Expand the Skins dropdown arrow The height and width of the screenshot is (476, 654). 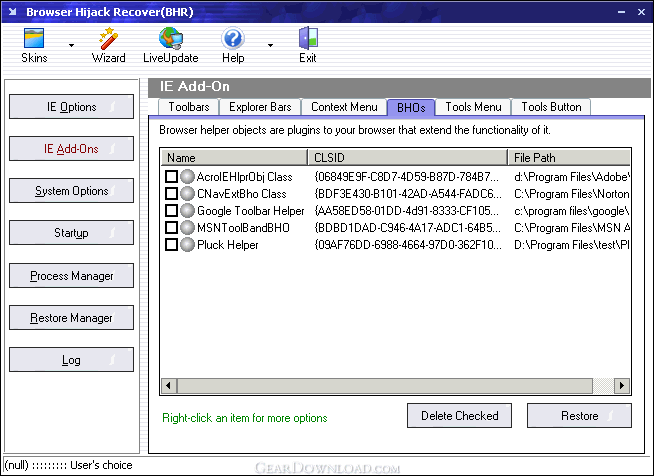pyautogui.click(x=71, y=45)
